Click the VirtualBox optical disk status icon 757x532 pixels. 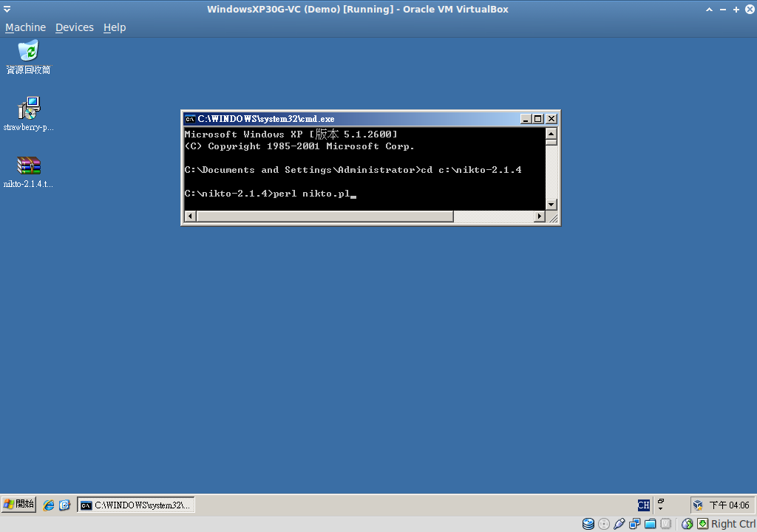point(603,524)
